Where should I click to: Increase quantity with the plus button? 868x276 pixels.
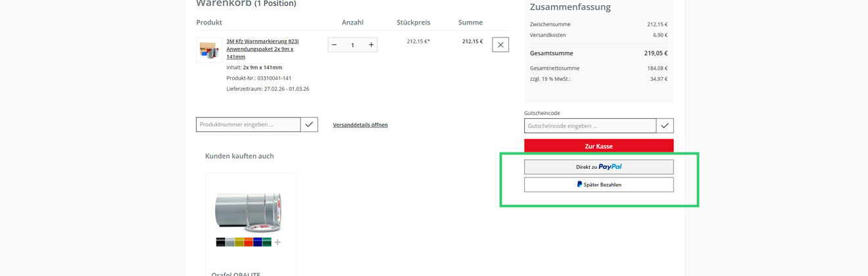point(371,45)
